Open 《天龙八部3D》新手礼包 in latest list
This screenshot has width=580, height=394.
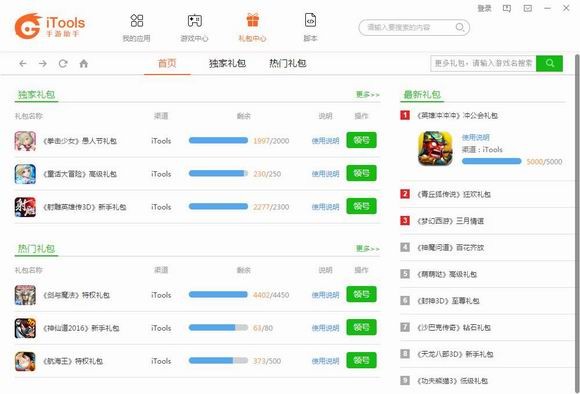pyautogui.click(x=455, y=354)
